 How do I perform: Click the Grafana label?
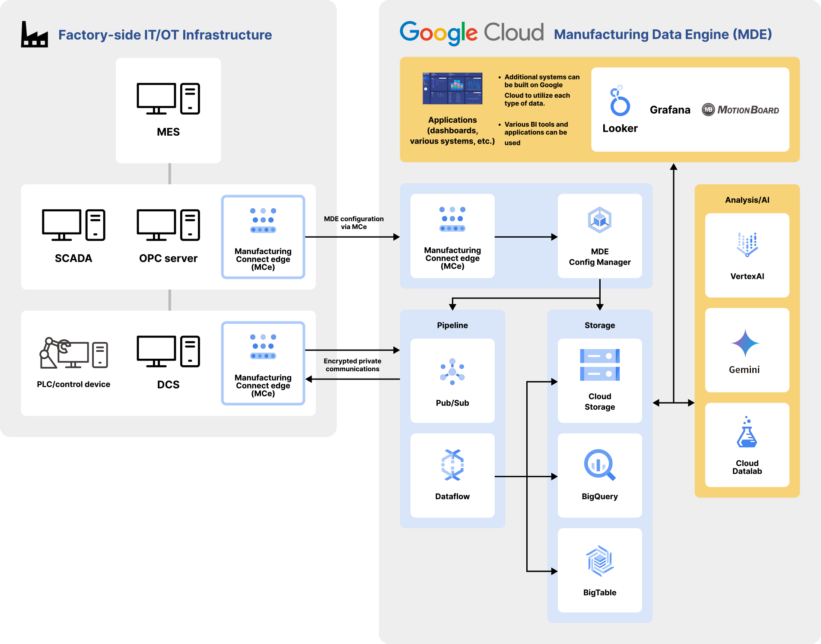670,110
